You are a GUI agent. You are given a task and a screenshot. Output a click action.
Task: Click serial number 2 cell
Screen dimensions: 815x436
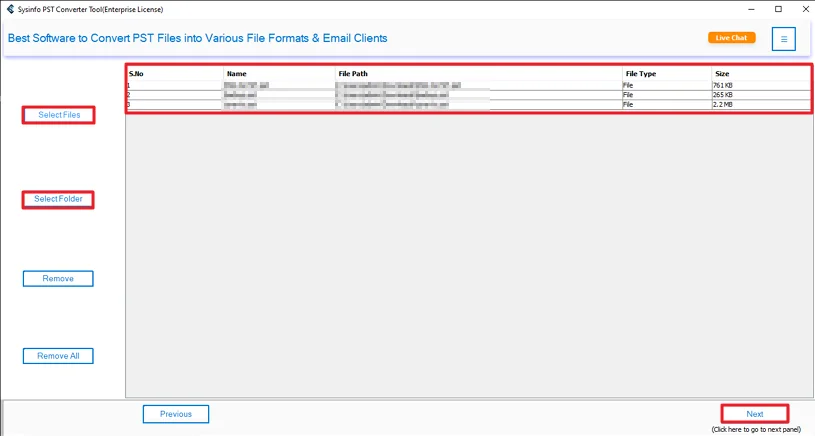click(175, 95)
